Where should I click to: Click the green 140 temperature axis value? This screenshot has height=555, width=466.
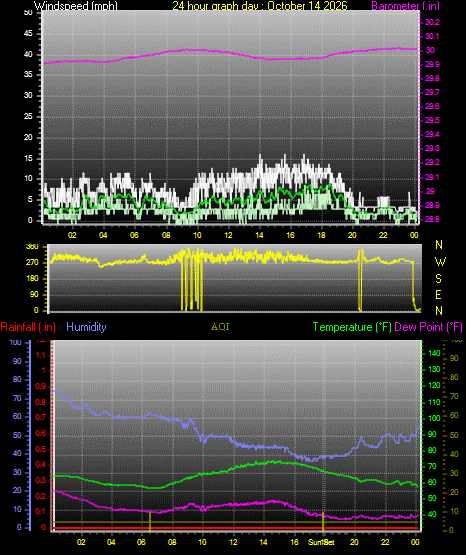pyautogui.click(x=434, y=353)
